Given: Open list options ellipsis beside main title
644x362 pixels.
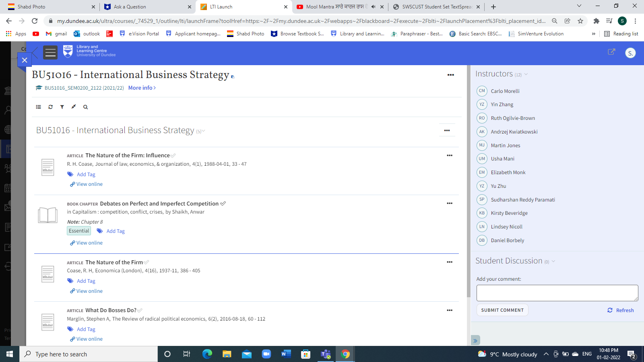Looking at the screenshot, I should pyautogui.click(x=451, y=75).
